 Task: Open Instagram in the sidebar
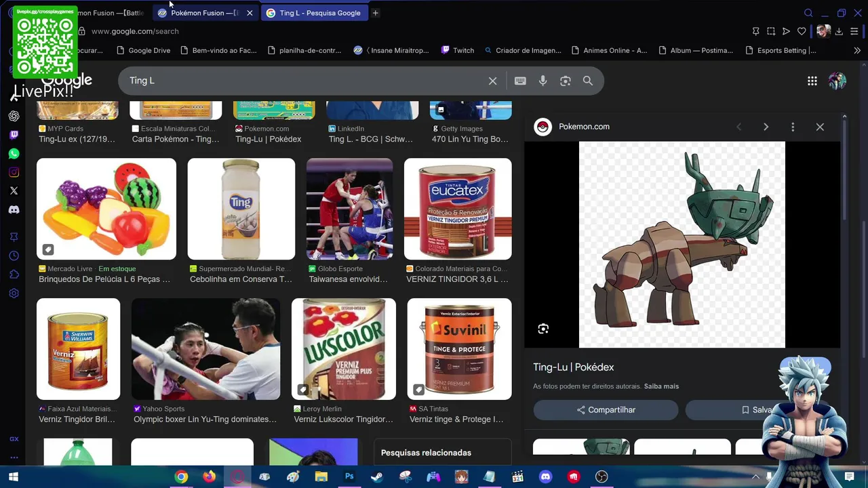14,172
